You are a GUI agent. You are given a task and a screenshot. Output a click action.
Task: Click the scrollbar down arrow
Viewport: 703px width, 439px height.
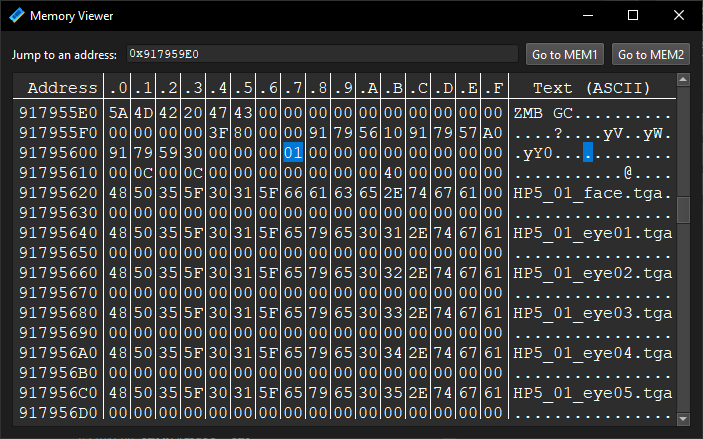(684, 419)
